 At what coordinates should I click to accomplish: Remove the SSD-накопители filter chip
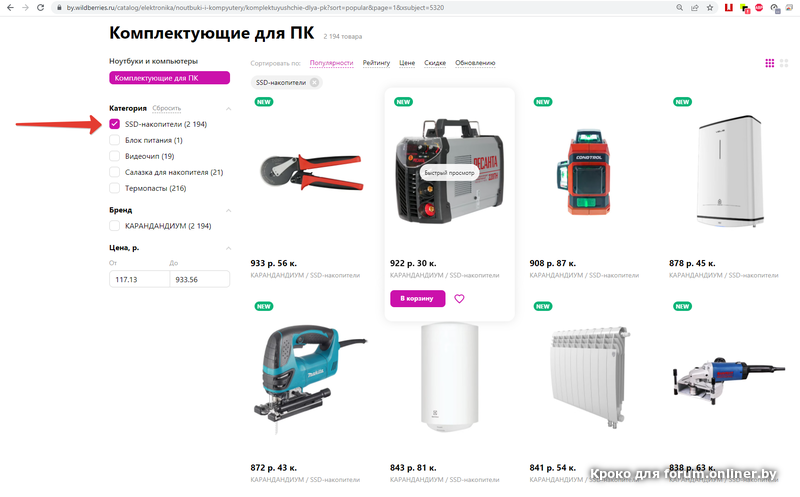315,82
